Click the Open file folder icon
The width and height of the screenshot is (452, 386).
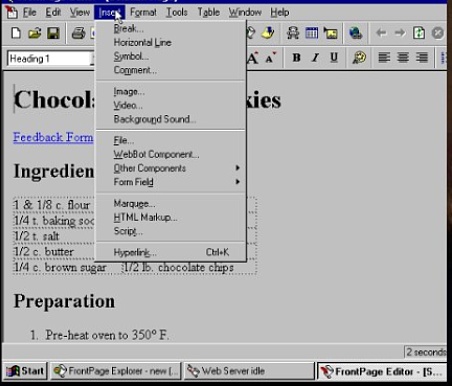35,33
